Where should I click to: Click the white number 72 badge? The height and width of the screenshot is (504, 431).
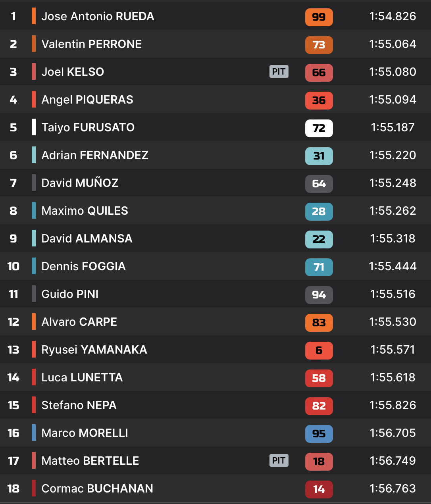(x=319, y=128)
